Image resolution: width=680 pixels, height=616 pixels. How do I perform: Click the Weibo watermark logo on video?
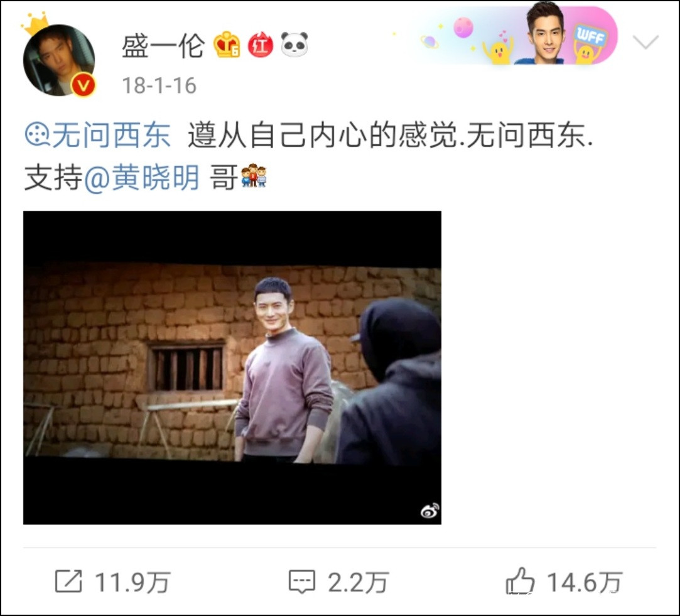pos(429,511)
